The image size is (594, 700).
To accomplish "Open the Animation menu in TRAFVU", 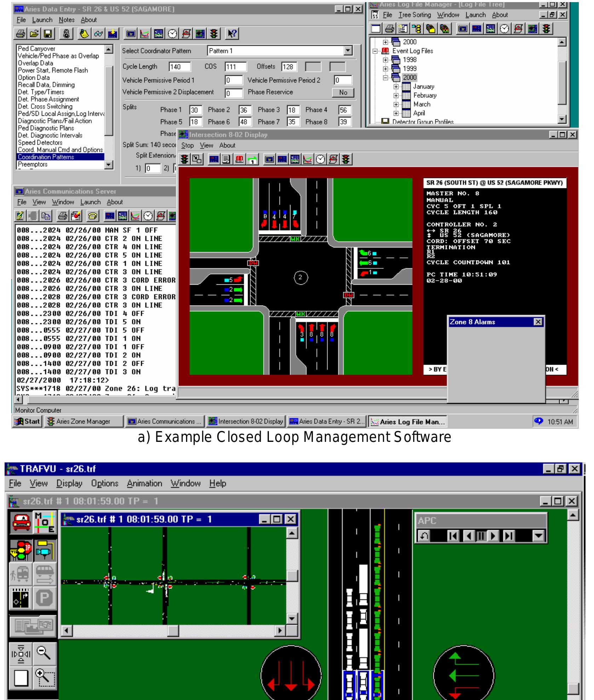I will tap(144, 483).
